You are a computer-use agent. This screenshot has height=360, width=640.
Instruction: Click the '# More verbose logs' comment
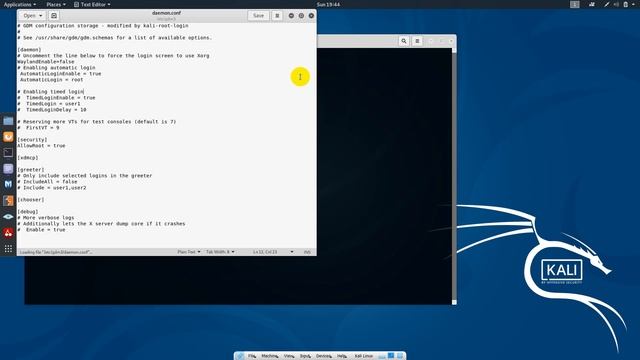pyautogui.click(x=46, y=218)
